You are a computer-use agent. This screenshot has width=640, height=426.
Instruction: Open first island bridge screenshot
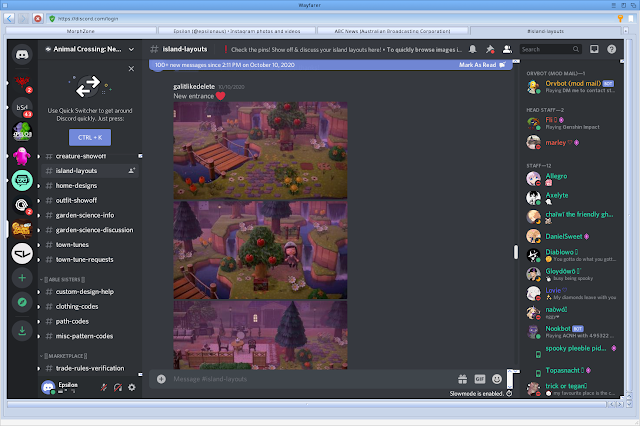[260, 151]
